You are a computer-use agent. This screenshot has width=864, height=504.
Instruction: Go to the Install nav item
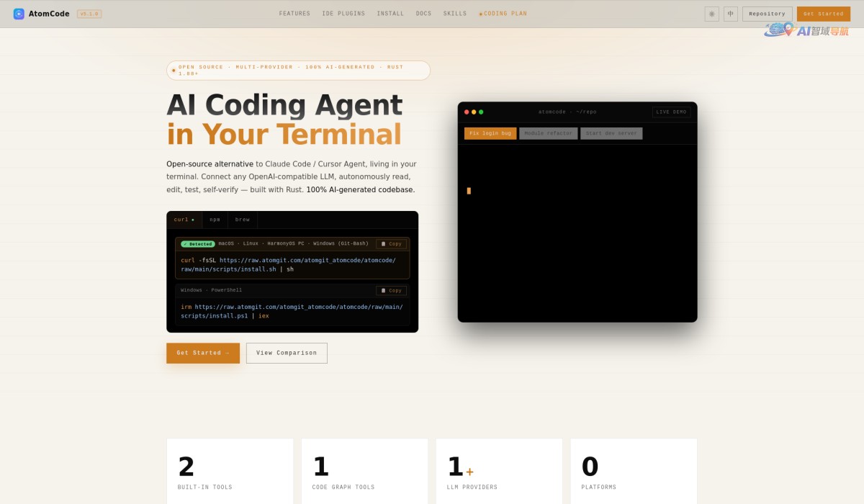(390, 14)
